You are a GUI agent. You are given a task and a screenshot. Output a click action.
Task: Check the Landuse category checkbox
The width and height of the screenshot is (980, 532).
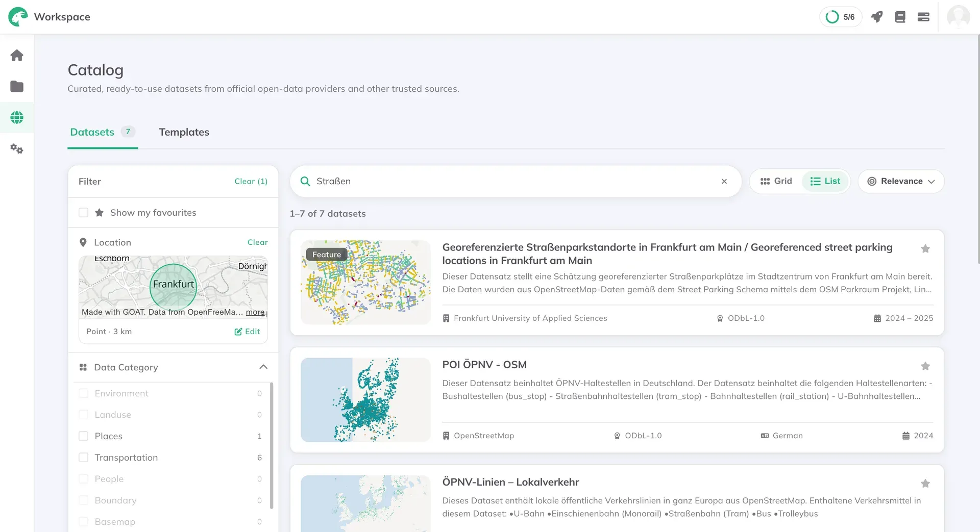[84, 415]
